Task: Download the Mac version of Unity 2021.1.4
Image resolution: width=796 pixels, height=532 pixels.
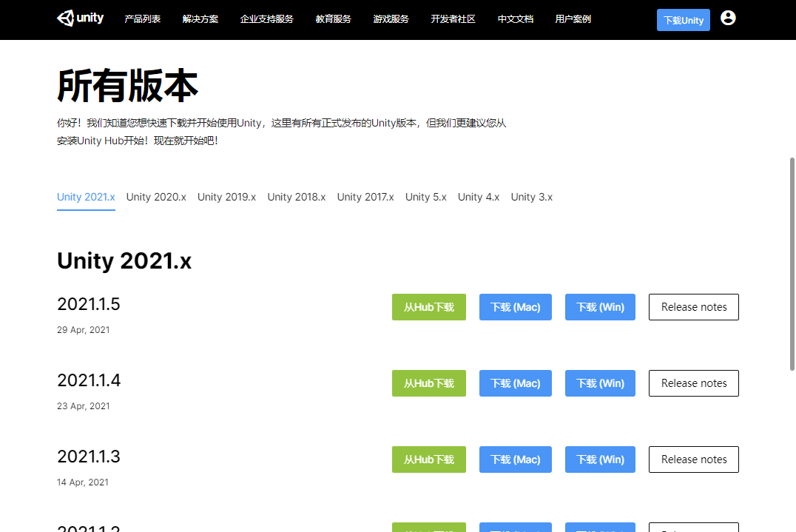Action: [515, 383]
